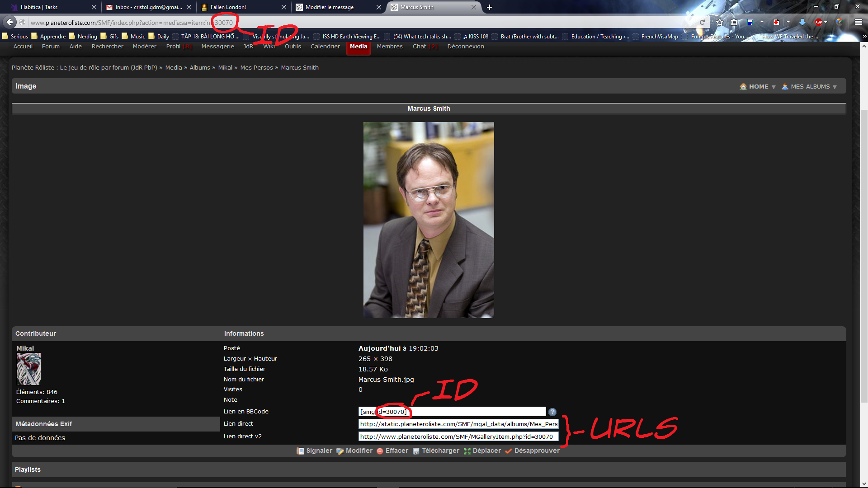
Task: Open the Firefox hamburger menu
Action: pos(858,22)
